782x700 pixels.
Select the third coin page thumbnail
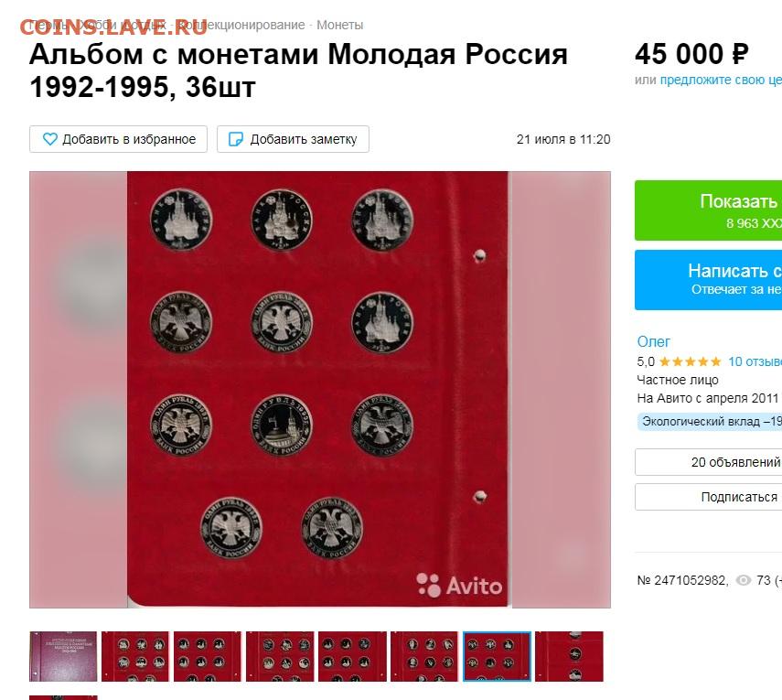point(208,656)
